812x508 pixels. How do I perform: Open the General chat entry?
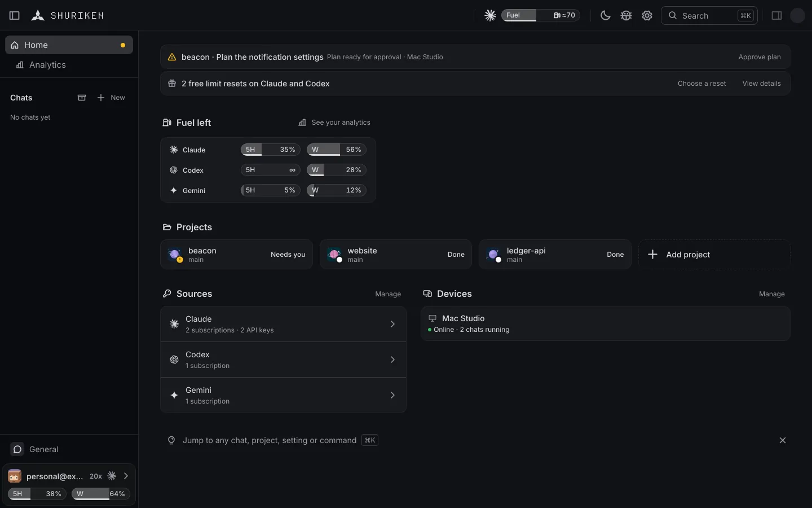[x=69, y=449]
